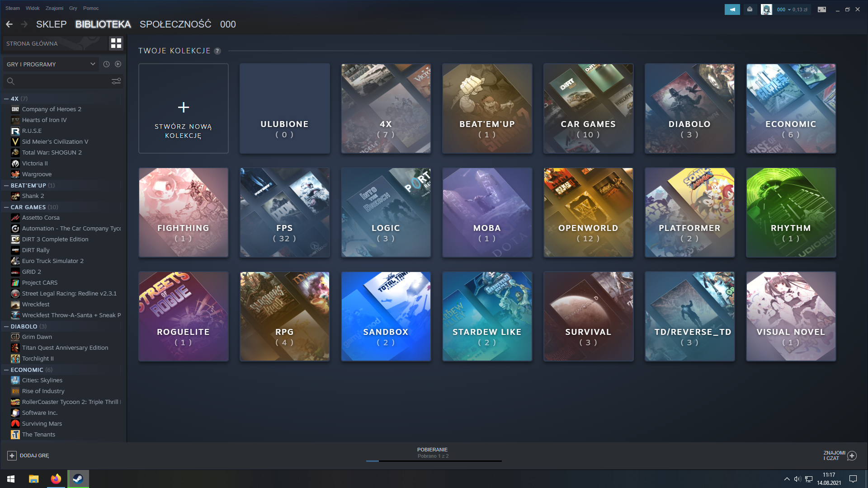Screen dimensions: 868x488
Task: Open File Explorer from taskbar
Action: [34, 479]
